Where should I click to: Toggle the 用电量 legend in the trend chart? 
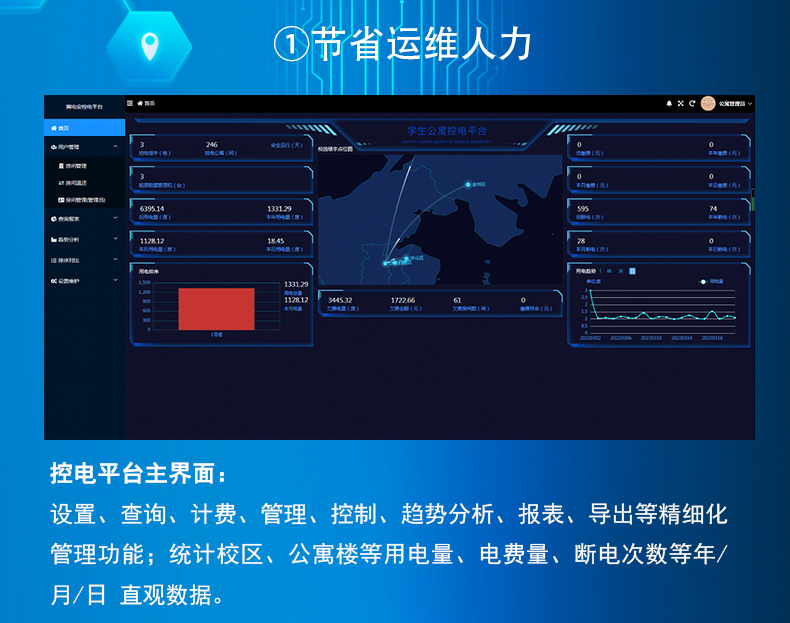point(711,282)
